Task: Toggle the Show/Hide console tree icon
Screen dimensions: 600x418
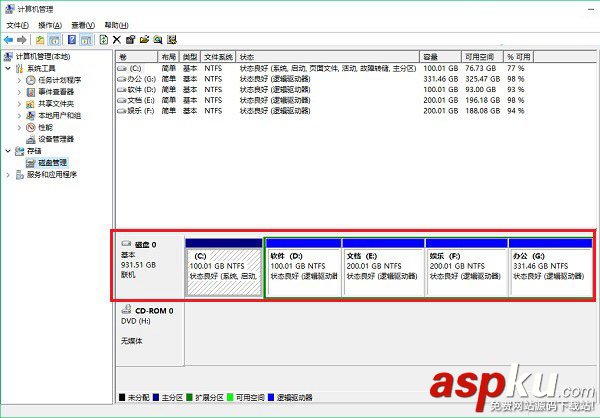Action: click(x=54, y=39)
